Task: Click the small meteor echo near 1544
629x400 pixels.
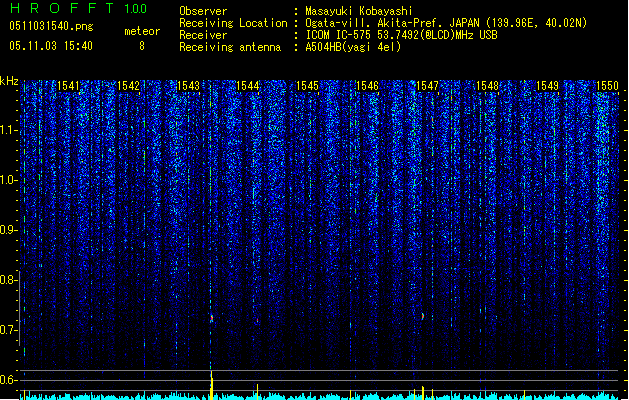Action: [257, 321]
